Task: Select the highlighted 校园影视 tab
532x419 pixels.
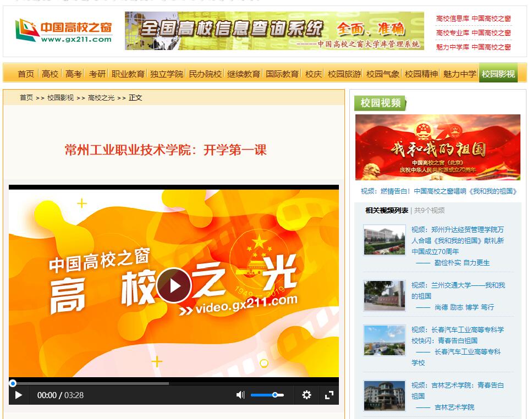Action: pyautogui.click(x=498, y=73)
